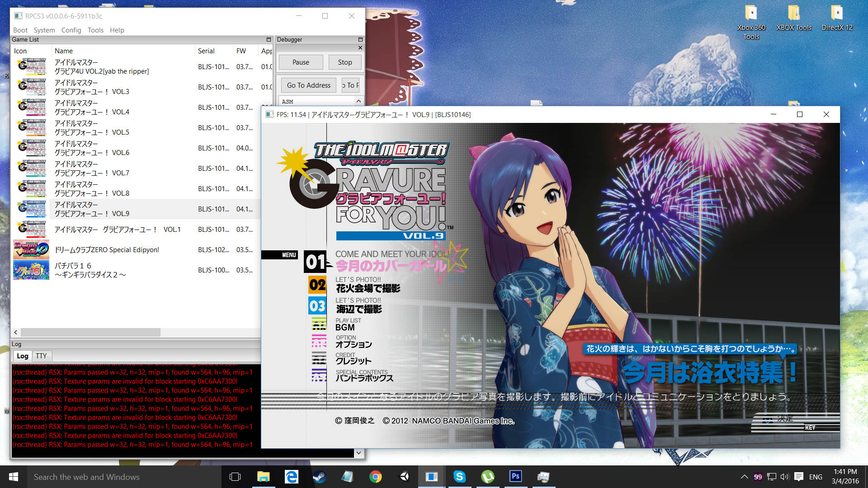Open the Tools menu

pos(95,30)
